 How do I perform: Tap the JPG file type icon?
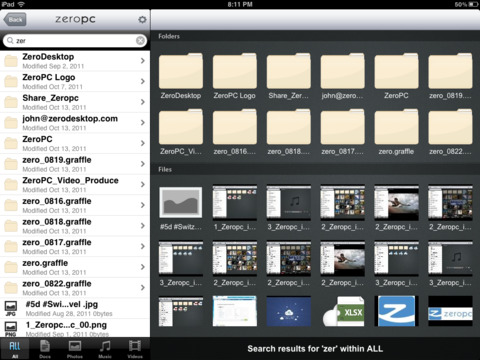point(11,309)
